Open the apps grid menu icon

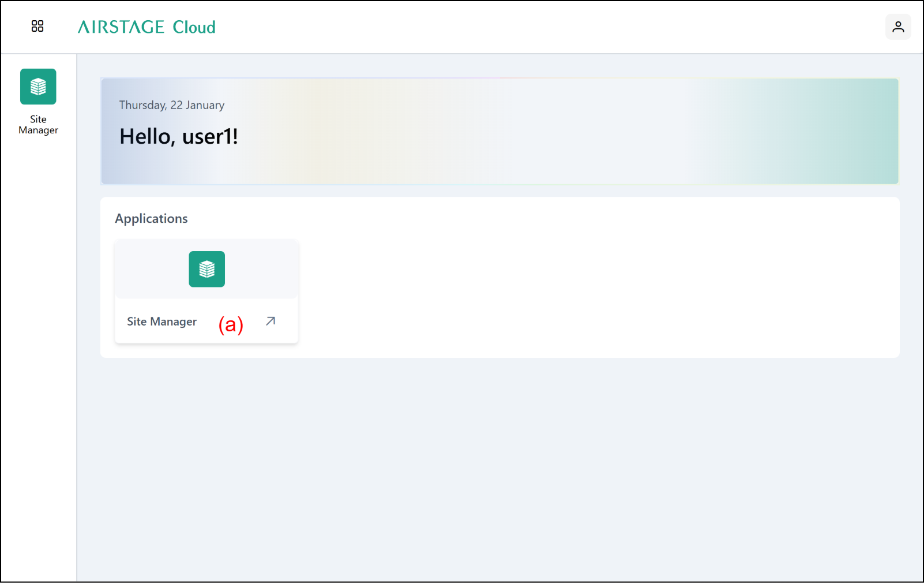click(37, 27)
